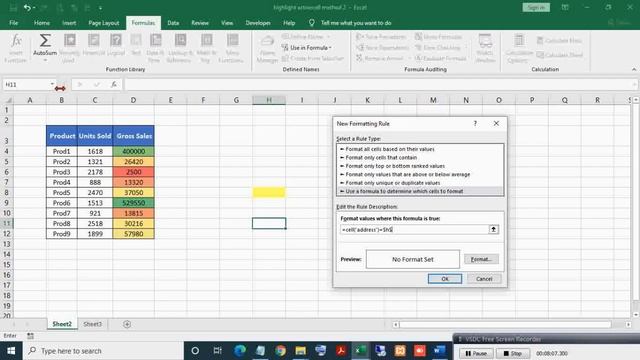The width and height of the screenshot is (640, 360).
Task: Switch to the Data tab
Action: click(173, 23)
